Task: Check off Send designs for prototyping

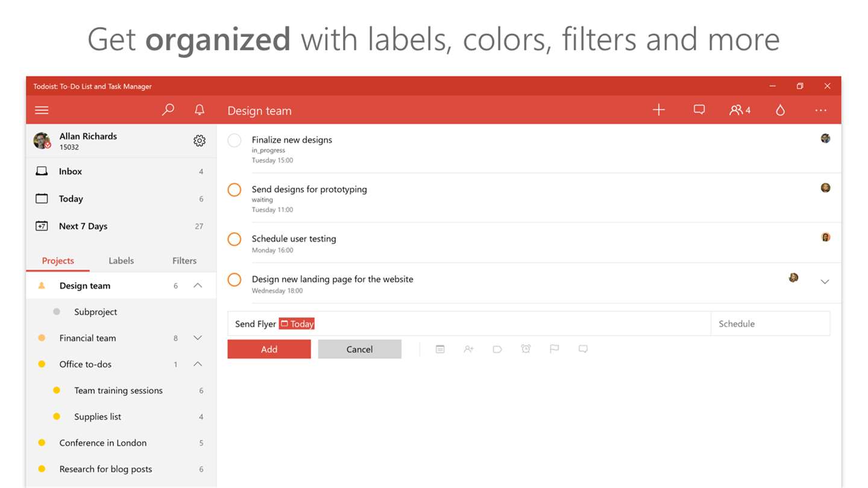Action: click(234, 190)
